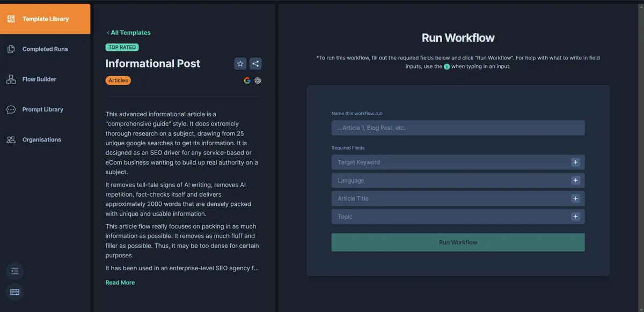Expand the Topic plus button
The height and width of the screenshot is (312, 644).
[575, 217]
